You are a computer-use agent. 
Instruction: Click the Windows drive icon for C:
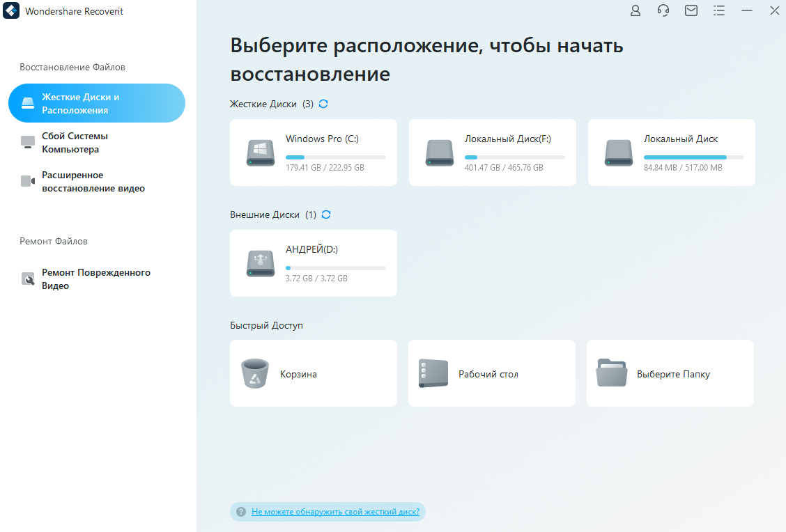(x=261, y=152)
